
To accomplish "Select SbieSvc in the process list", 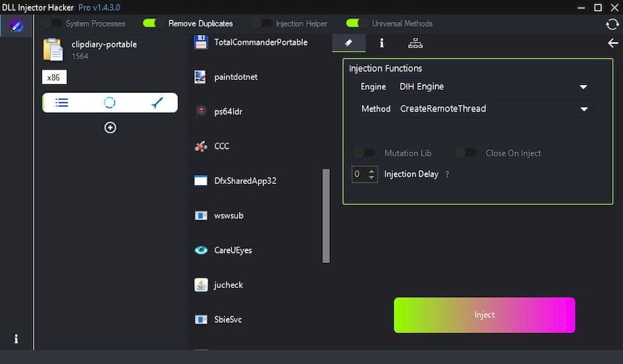I will [228, 319].
